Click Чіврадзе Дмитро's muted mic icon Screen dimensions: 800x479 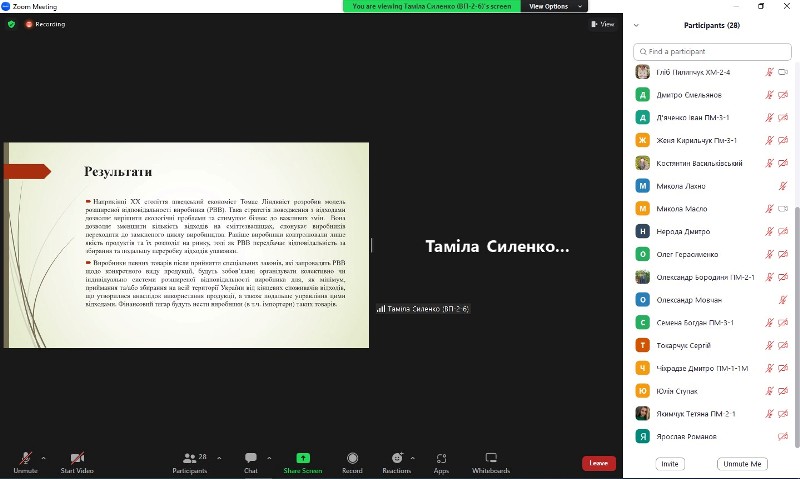pyautogui.click(x=769, y=368)
